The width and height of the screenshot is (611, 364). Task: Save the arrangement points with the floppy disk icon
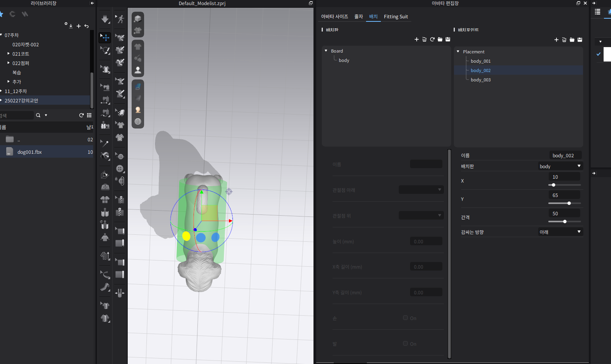[x=580, y=40]
